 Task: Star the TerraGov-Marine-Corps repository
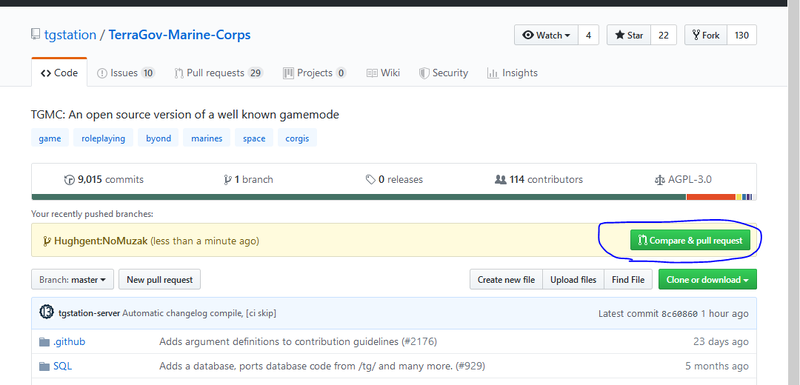tap(629, 35)
